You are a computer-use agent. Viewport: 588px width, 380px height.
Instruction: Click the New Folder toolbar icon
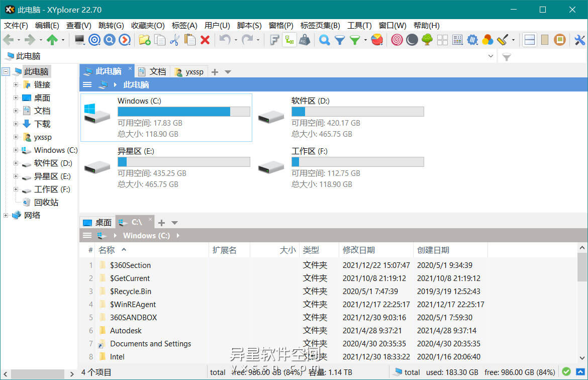pyautogui.click(x=145, y=40)
